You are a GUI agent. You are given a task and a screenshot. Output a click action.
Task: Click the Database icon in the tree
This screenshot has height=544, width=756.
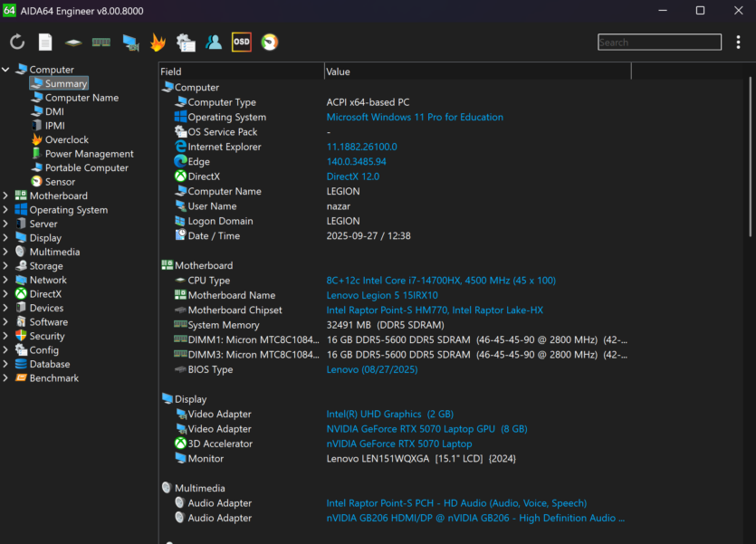tap(21, 364)
